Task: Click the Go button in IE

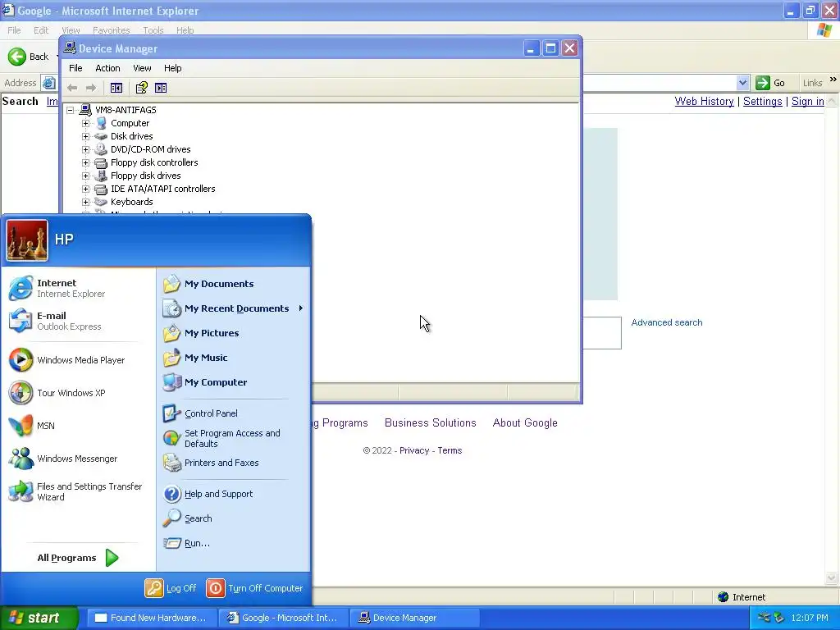Action: point(770,83)
